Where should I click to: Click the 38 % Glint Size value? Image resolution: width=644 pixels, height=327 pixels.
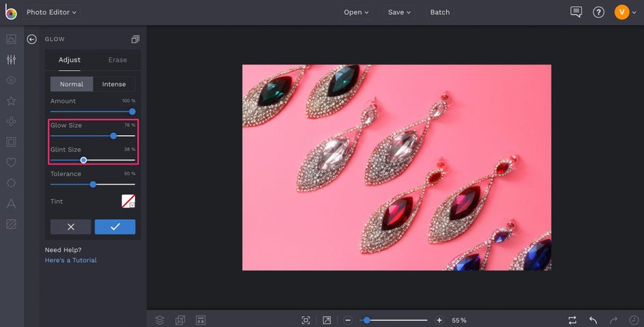coord(130,149)
